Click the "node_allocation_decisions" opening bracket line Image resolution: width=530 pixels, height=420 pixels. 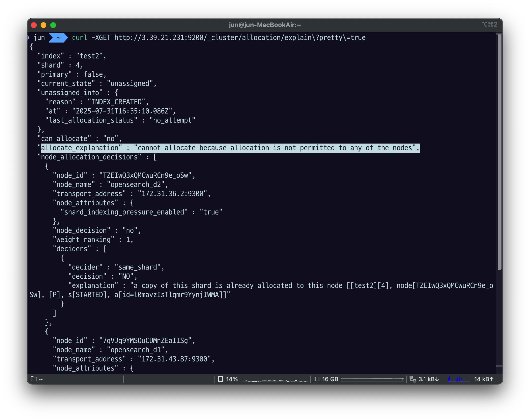click(97, 157)
